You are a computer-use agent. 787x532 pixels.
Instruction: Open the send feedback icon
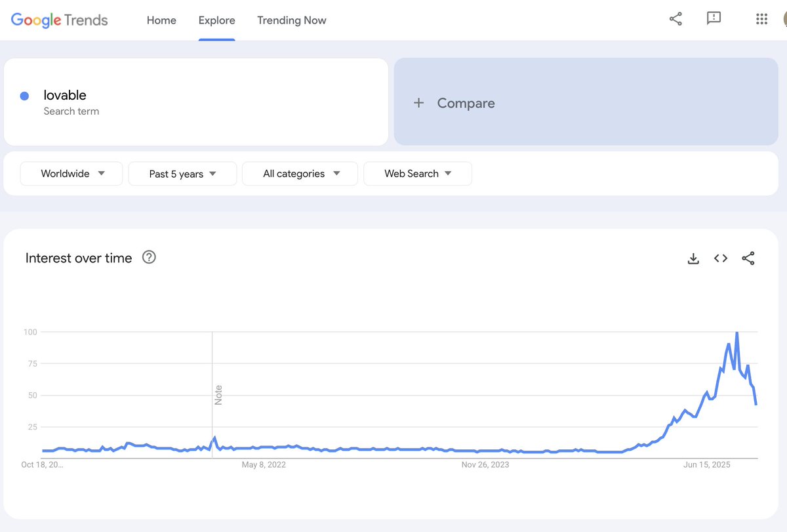(x=714, y=19)
